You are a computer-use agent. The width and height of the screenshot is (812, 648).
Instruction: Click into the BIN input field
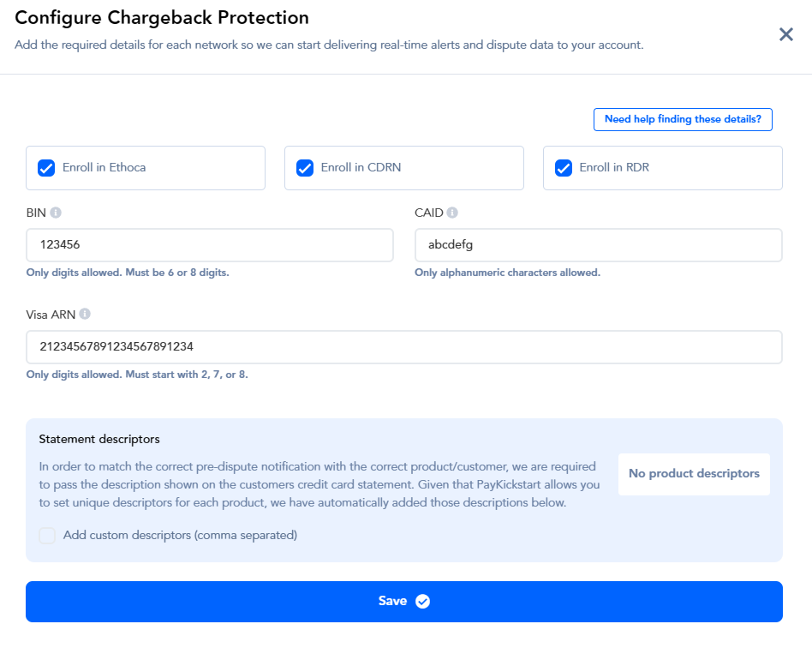click(210, 245)
